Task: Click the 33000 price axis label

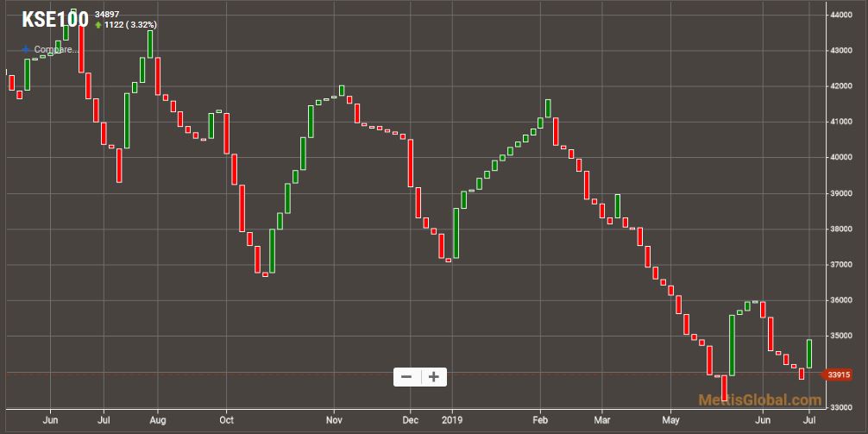Action: (x=842, y=407)
